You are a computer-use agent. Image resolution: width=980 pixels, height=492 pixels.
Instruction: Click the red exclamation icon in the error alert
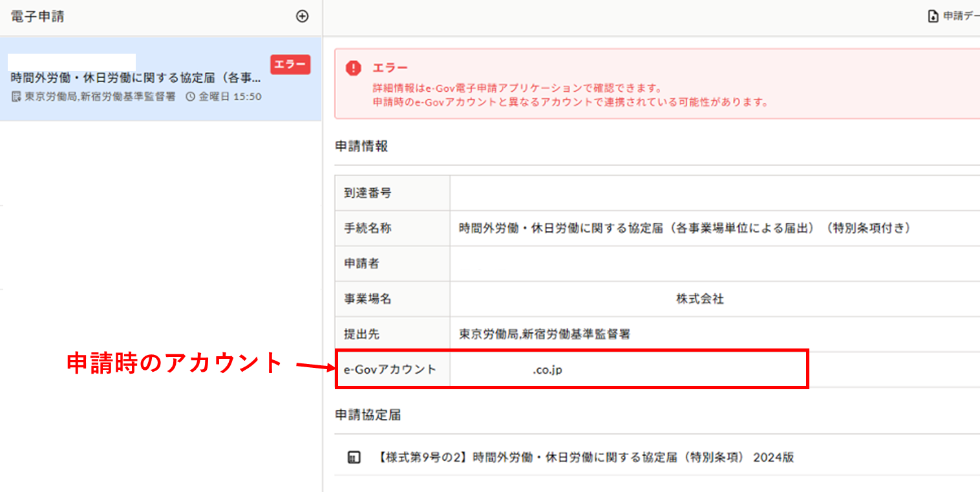[353, 68]
